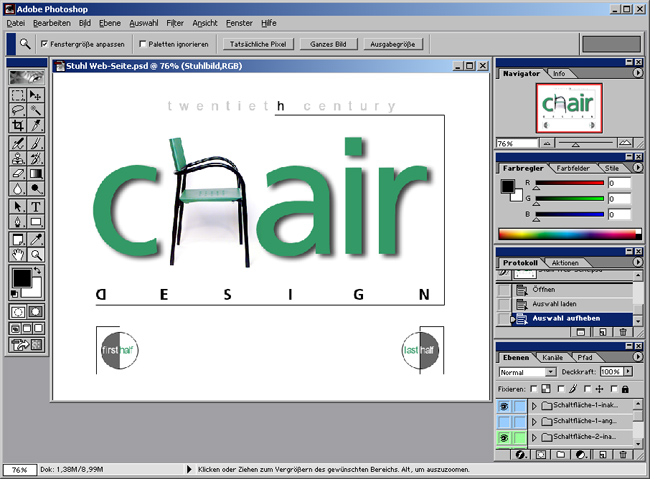Open the Filter menu

175,21
